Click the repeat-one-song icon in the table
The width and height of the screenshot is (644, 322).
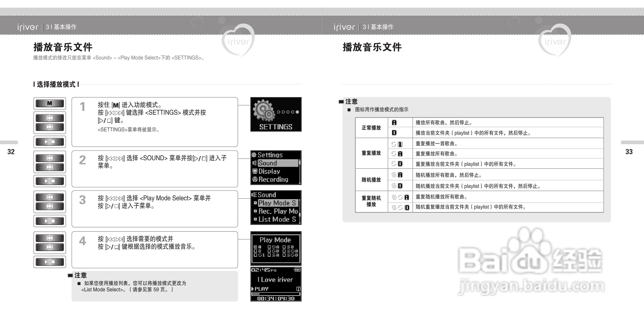[x=397, y=144]
